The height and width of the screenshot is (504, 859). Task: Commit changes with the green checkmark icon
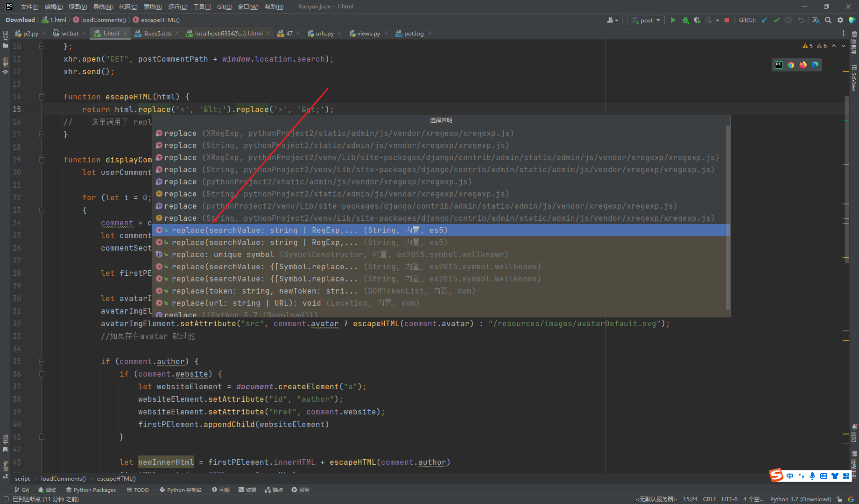(776, 20)
